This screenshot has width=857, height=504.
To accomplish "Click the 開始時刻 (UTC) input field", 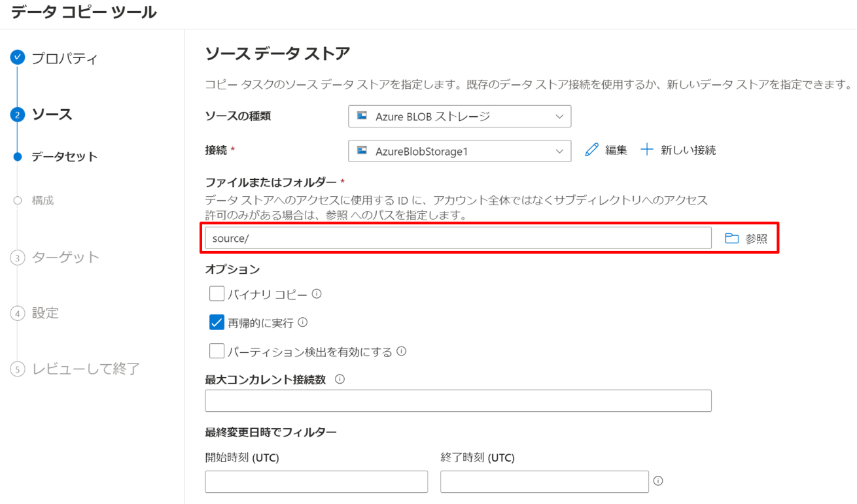I will [x=316, y=482].
